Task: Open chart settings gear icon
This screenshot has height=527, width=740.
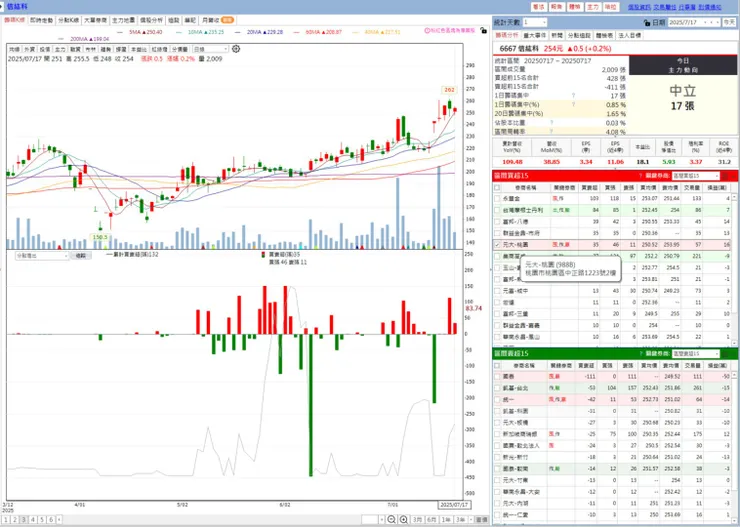Action: (x=236, y=49)
